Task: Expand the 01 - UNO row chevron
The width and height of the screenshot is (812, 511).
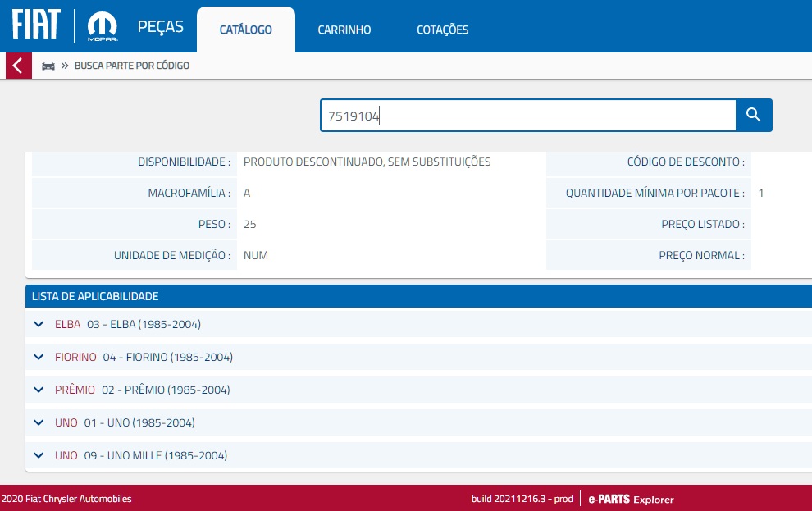Action: [38, 422]
